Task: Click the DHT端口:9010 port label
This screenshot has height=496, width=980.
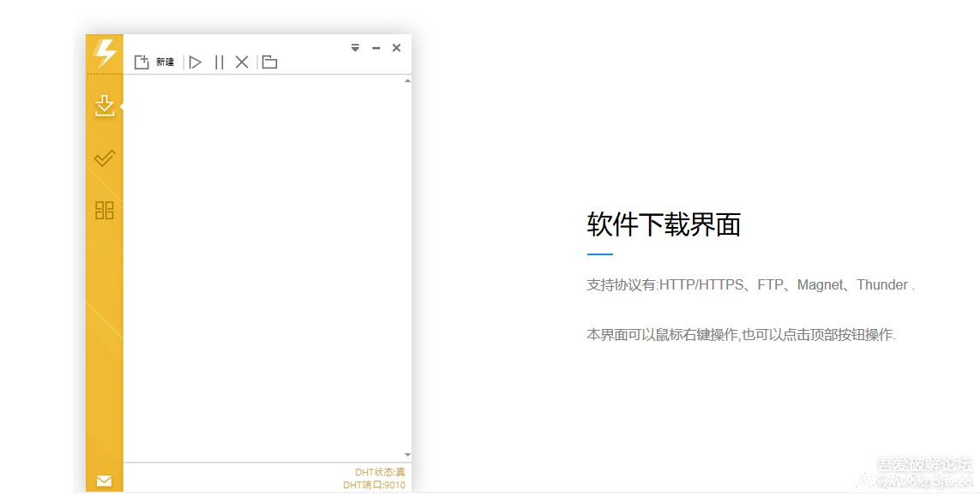Action: point(374,485)
